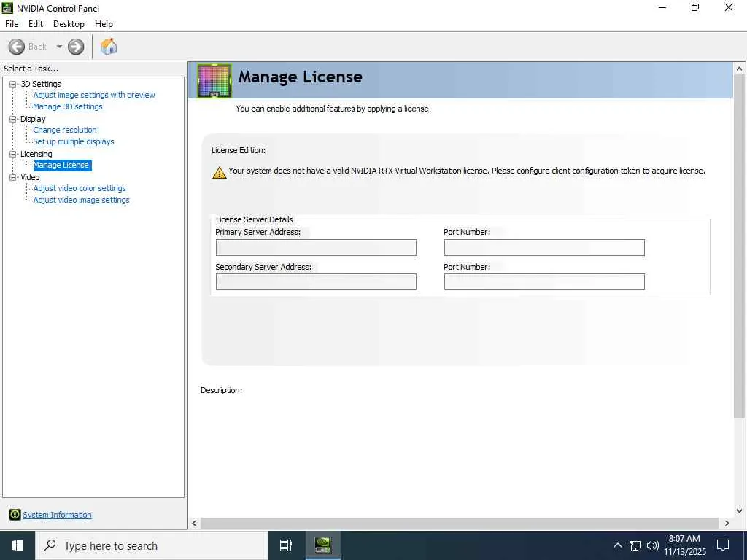This screenshot has width=747, height=560.
Task: Open the notification center icon
Action: pyautogui.click(x=723, y=545)
